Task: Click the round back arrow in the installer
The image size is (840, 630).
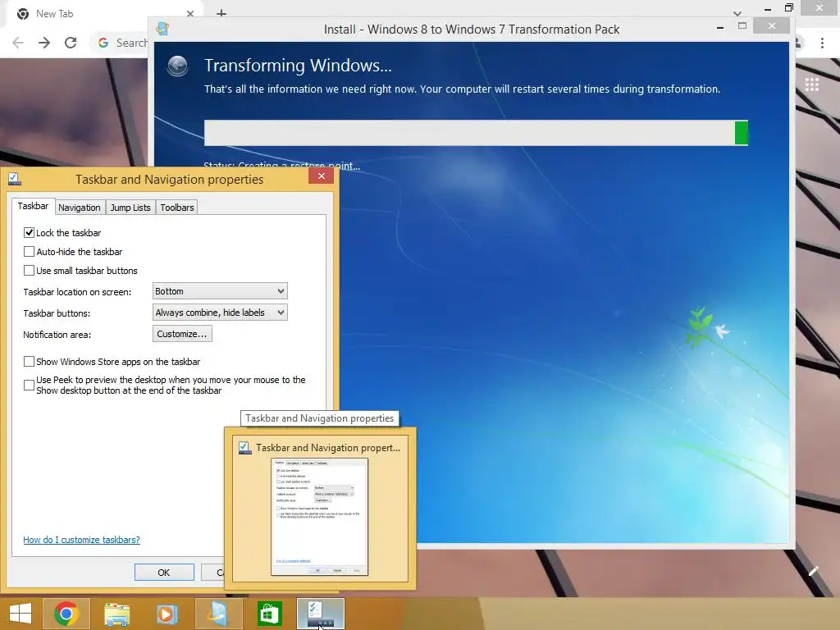Action: tap(177, 66)
